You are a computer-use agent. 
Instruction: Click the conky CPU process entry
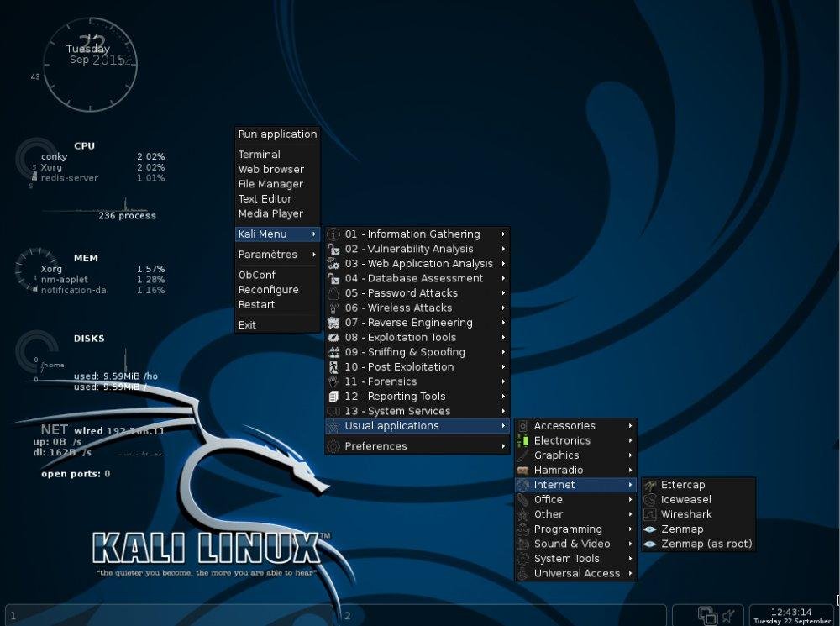(x=102, y=156)
